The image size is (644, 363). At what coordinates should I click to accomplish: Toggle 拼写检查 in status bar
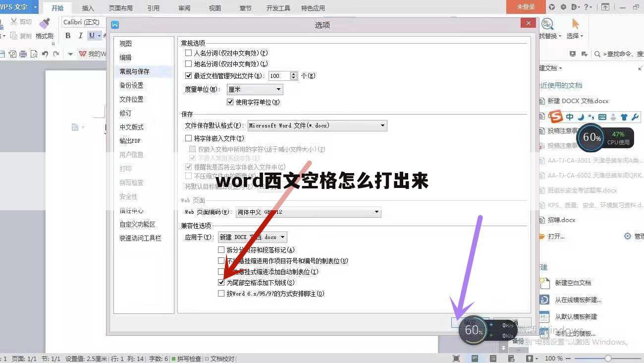pos(186,359)
